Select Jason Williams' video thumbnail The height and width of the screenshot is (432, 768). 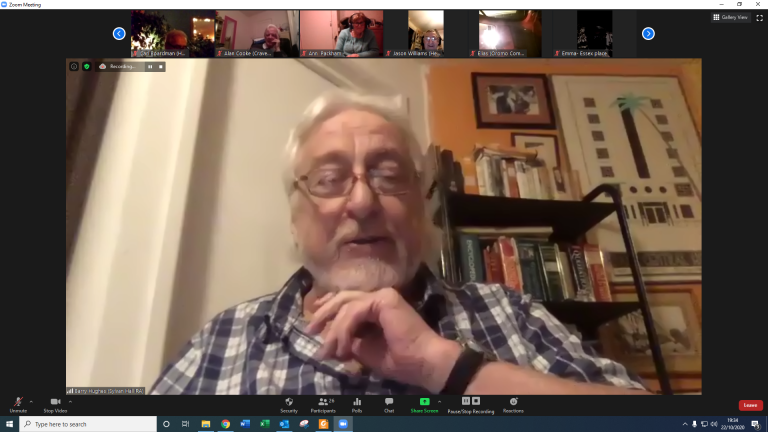426,33
